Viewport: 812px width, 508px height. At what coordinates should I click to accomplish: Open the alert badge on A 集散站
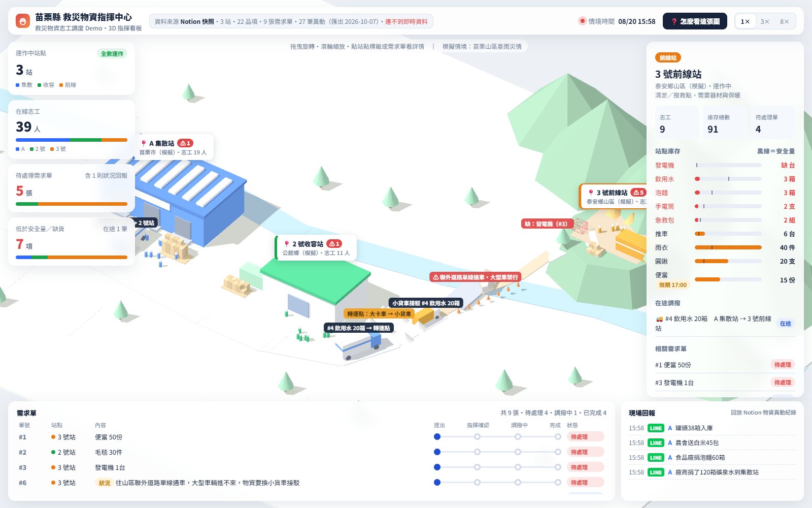pyautogui.click(x=185, y=143)
